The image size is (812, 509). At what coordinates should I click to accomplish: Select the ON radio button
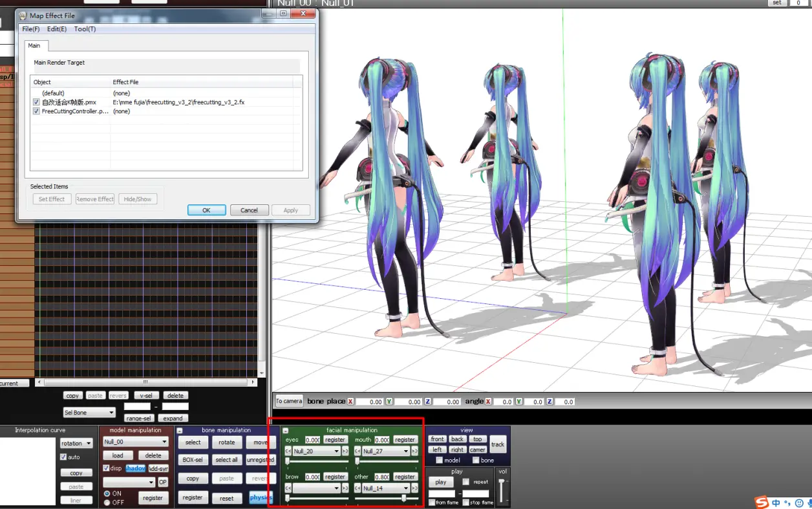pyautogui.click(x=107, y=493)
